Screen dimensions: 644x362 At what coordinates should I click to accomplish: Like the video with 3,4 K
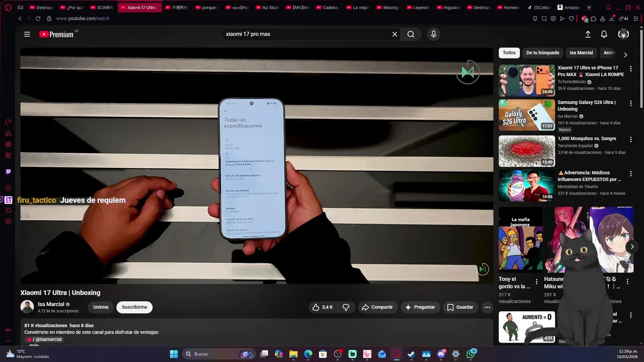pyautogui.click(x=322, y=307)
